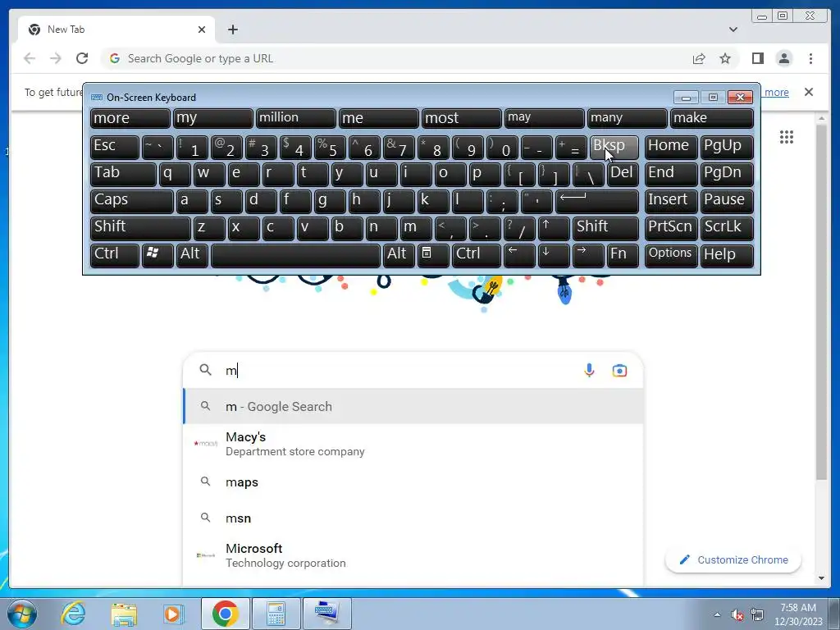Click the Bksp key
The height and width of the screenshot is (630, 840).
coord(614,147)
